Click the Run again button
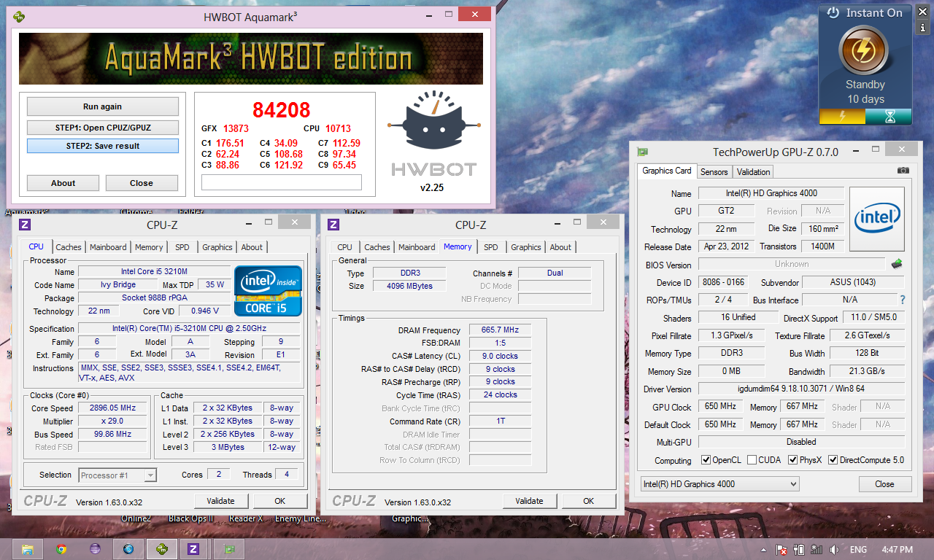934x560 pixels. point(102,106)
